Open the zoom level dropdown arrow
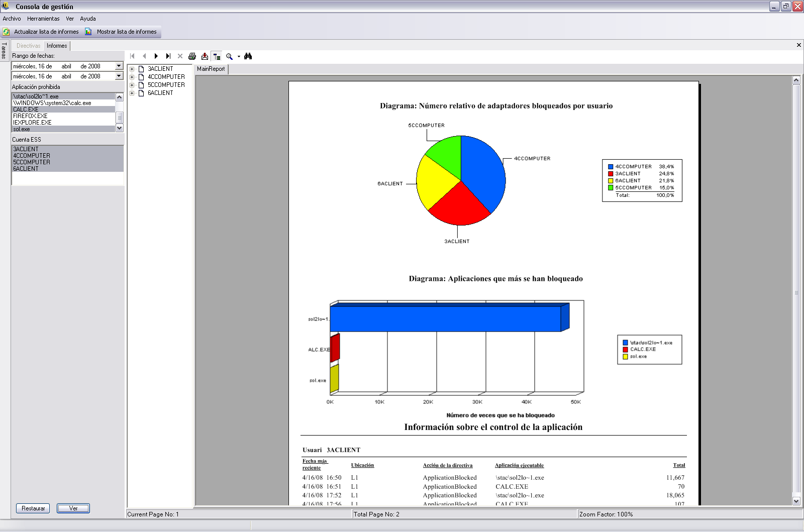804x532 pixels. (x=239, y=56)
